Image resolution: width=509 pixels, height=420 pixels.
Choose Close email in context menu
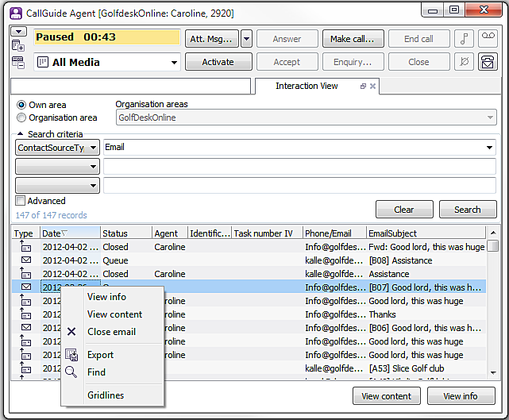(111, 332)
